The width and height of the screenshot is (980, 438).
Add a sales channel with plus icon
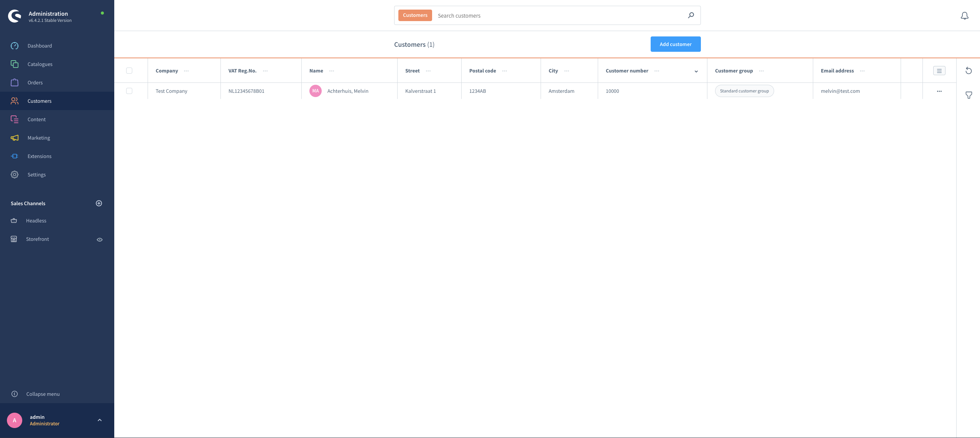click(x=99, y=203)
